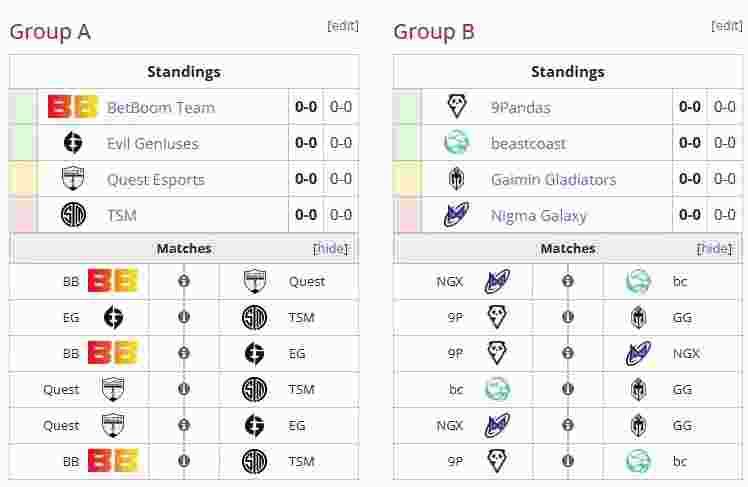The height and width of the screenshot is (487, 748).
Task: Open match info for NGX vs bc
Action: (568, 281)
